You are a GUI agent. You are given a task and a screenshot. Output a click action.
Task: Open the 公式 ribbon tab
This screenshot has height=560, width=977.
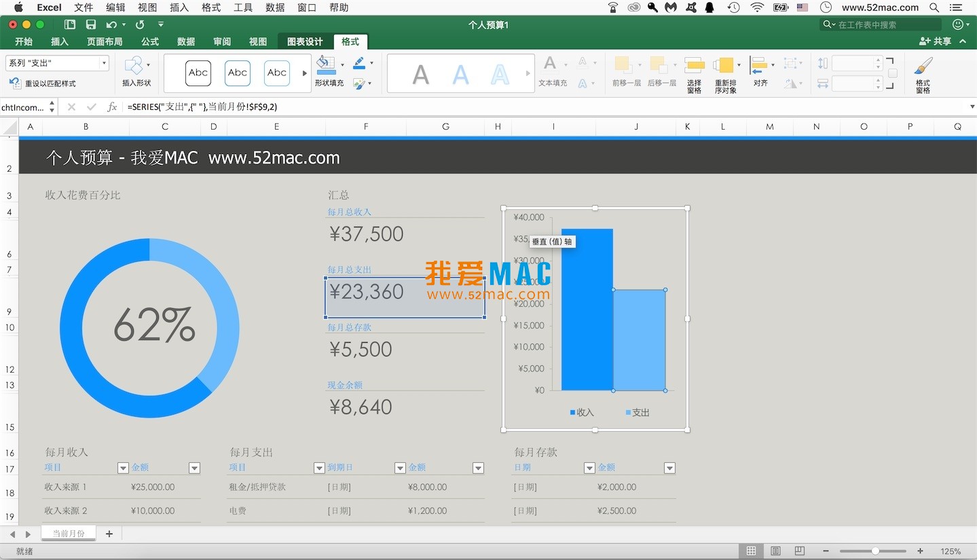click(x=150, y=41)
